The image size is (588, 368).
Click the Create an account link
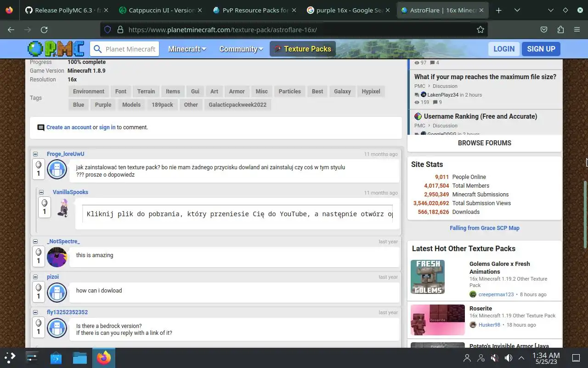click(69, 127)
